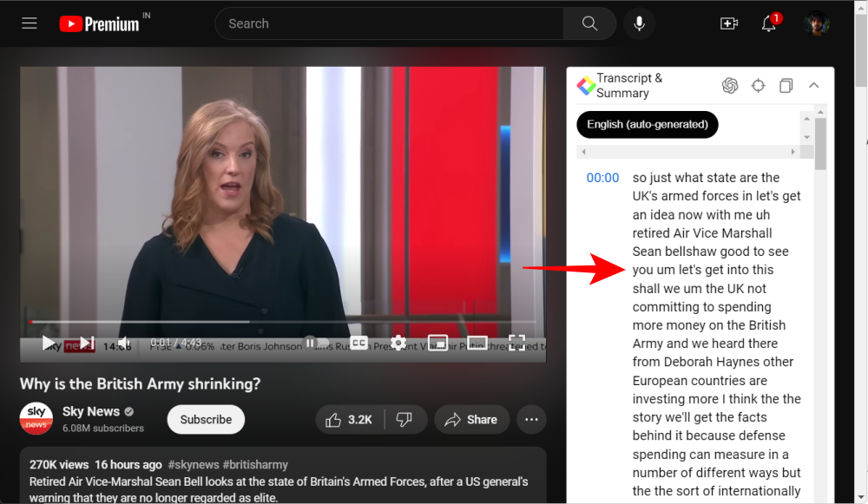Open more actions ellipsis menu
Image resolution: width=868 pixels, height=504 pixels.
coord(531,420)
